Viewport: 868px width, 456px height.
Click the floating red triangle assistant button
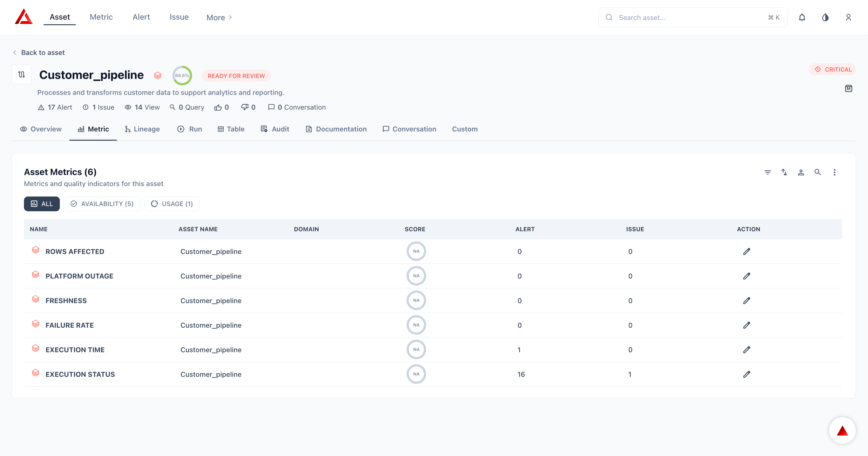(842, 431)
